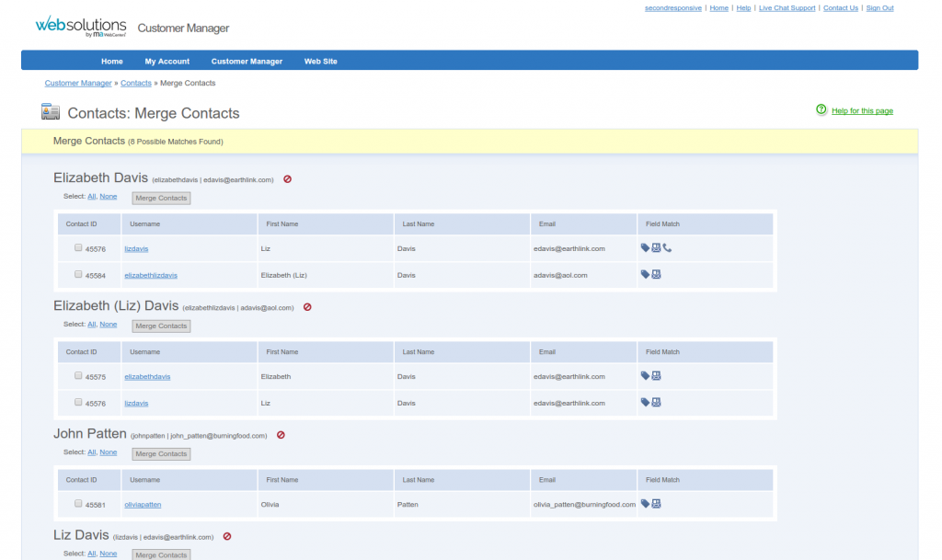Select None under John Patten heading
Screen dimensions: 942x560
109,452
